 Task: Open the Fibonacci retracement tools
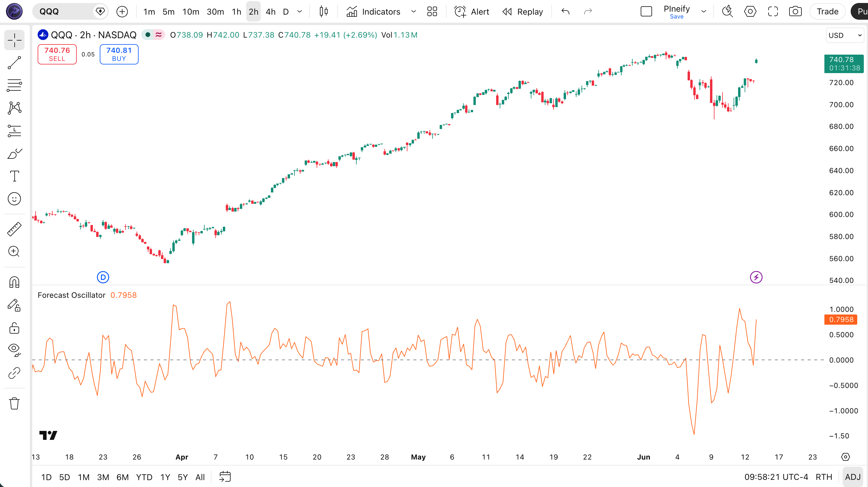(x=15, y=85)
